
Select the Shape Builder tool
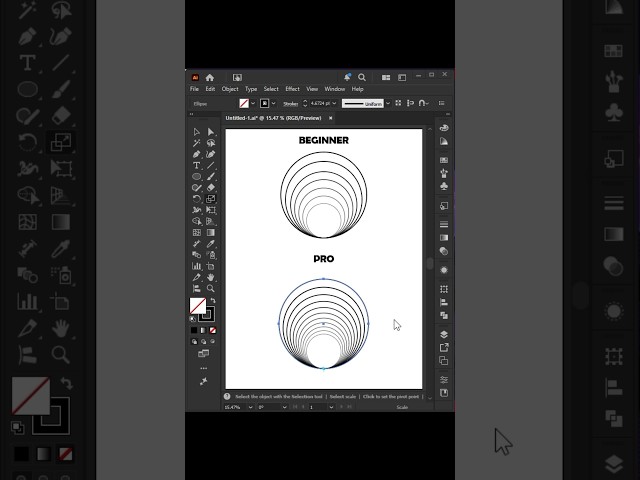click(196, 221)
